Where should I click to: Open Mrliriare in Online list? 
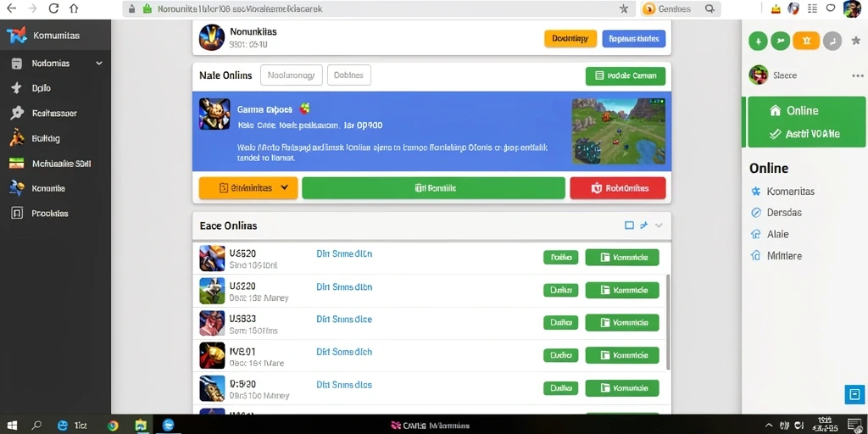pos(776,256)
